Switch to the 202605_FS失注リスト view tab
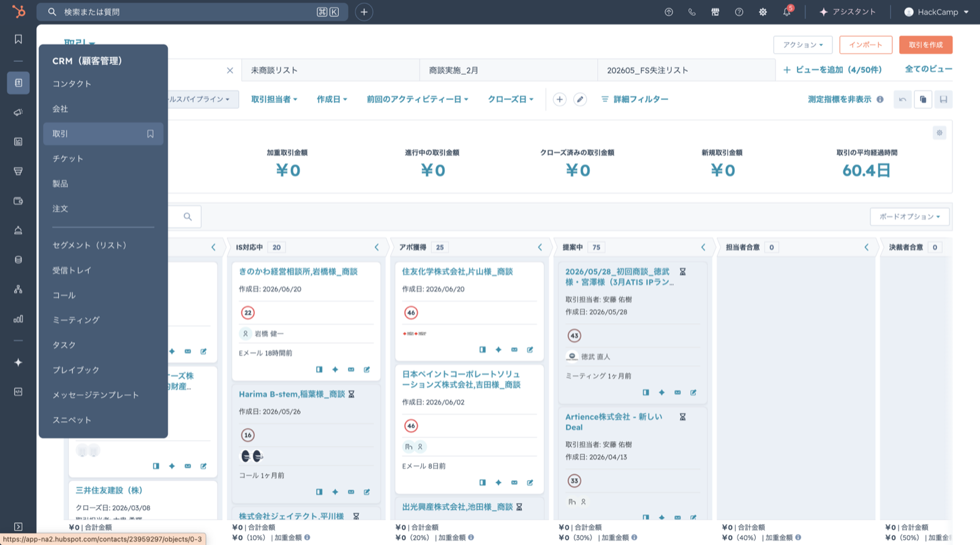The width and height of the screenshot is (980, 545). point(686,71)
